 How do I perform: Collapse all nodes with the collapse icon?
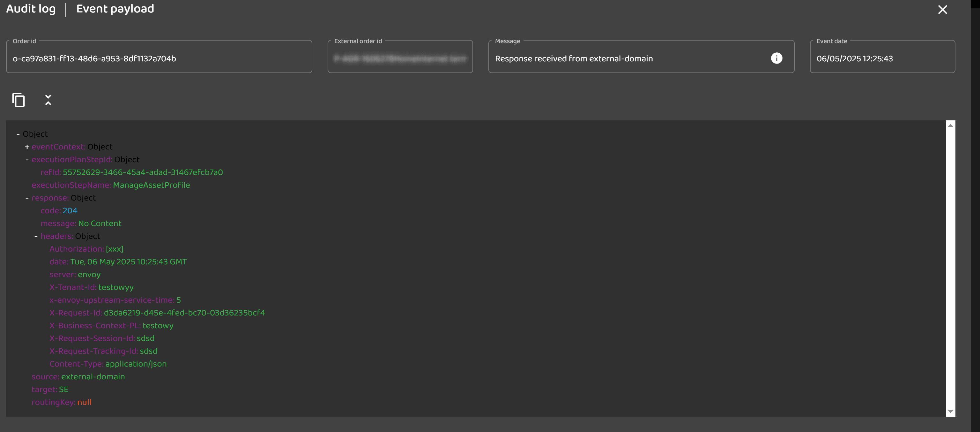point(48,100)
